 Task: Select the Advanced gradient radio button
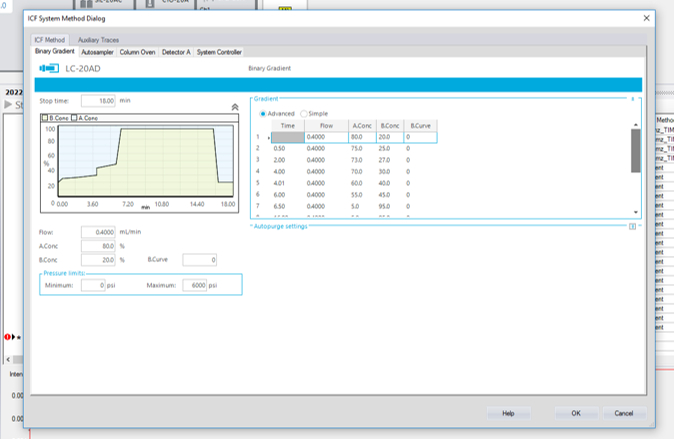pos(263,114)
